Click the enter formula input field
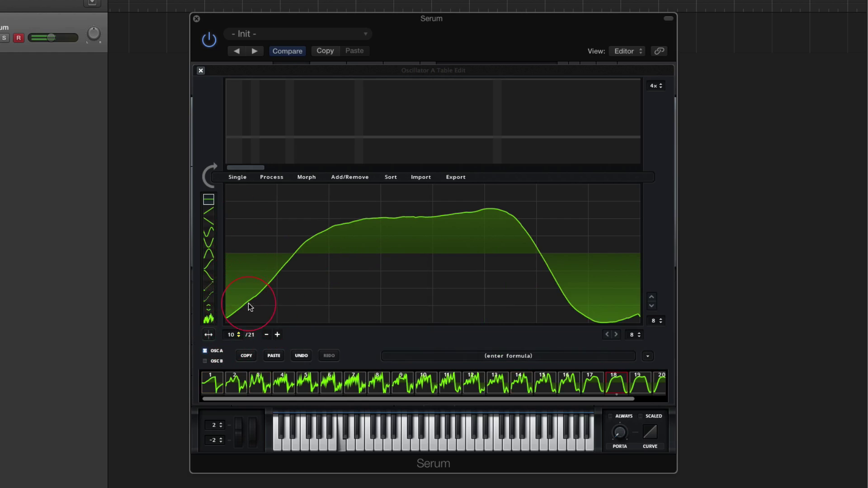This screenshot has width=868, height=488. click(509, 356)
